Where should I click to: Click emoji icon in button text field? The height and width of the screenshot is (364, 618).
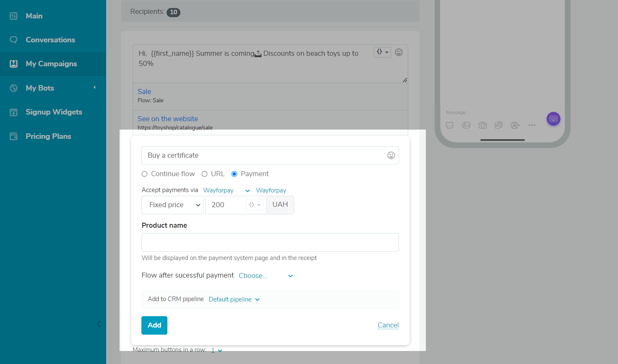point(391,156)
